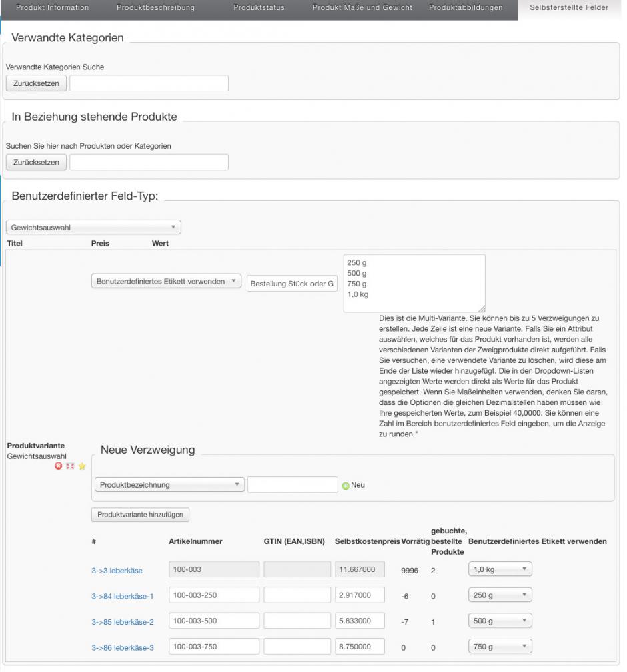
Task: Reset the Verwandte Kategorien search
Action: (x=36, y=83)
